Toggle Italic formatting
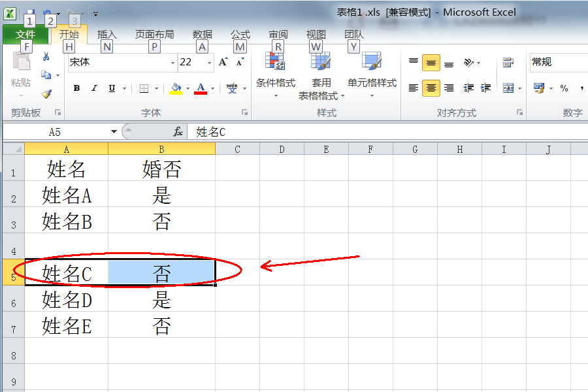Image resolution: width=588 pixels, height=392 pixels. point(94,88)
